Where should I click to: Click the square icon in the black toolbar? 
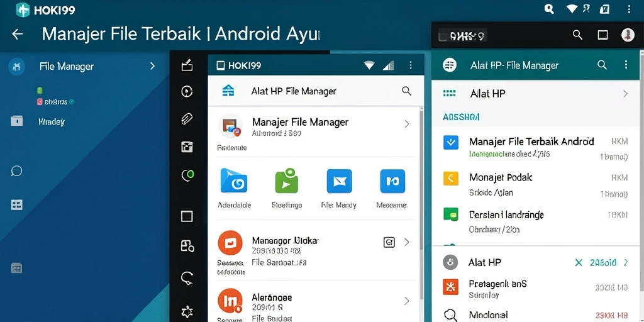pos(187,216)
